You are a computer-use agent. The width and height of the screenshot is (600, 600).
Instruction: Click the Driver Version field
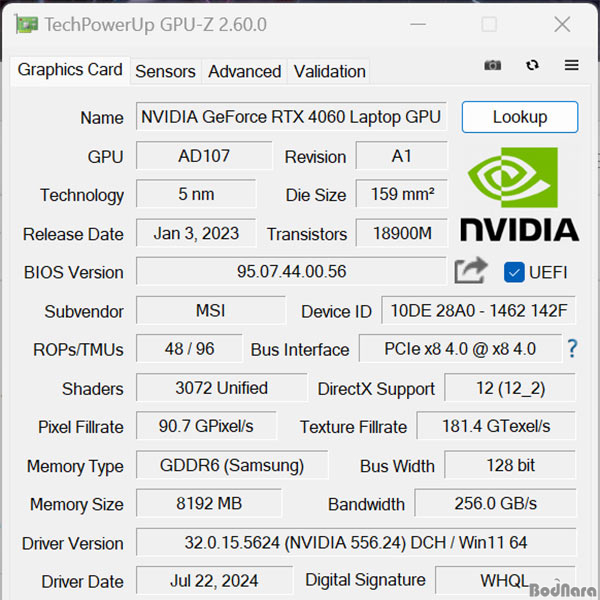point(356,542)
